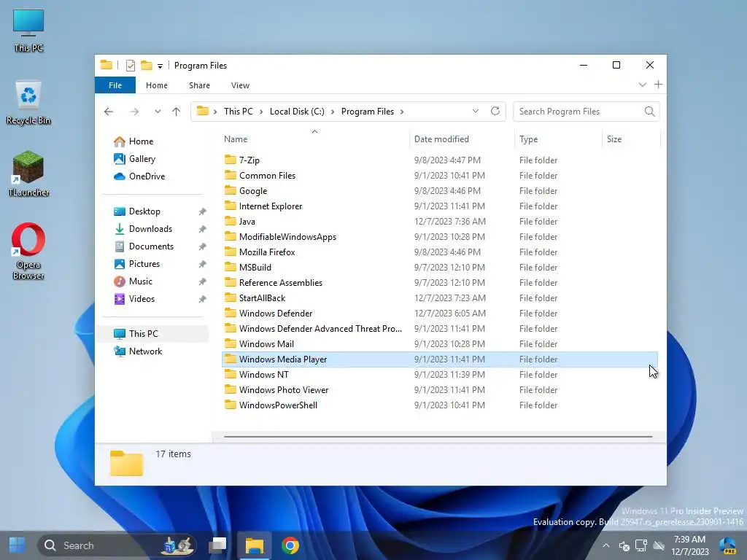Click the search magnifier icon
Viewport: 747px width, 560px height.
(650, 112)
